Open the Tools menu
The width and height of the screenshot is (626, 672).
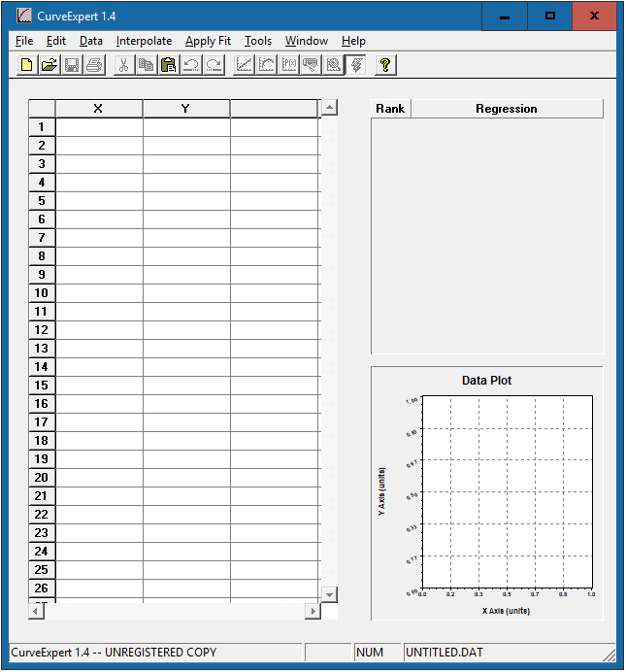[x=258, y=41]
